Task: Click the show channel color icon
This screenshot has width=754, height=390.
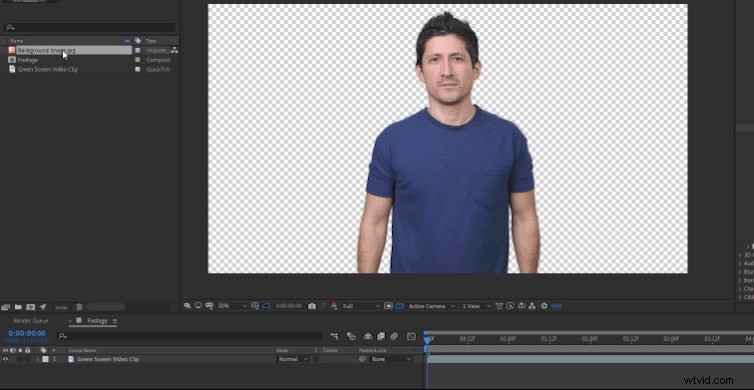Action: click(334, 306)
